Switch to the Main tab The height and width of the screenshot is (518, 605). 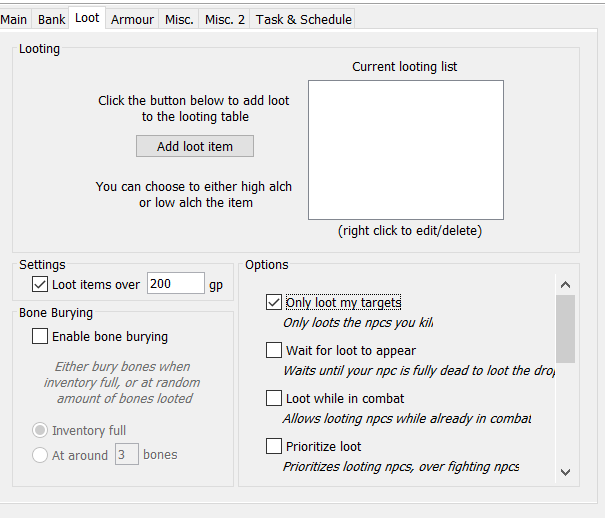point(14,19)
